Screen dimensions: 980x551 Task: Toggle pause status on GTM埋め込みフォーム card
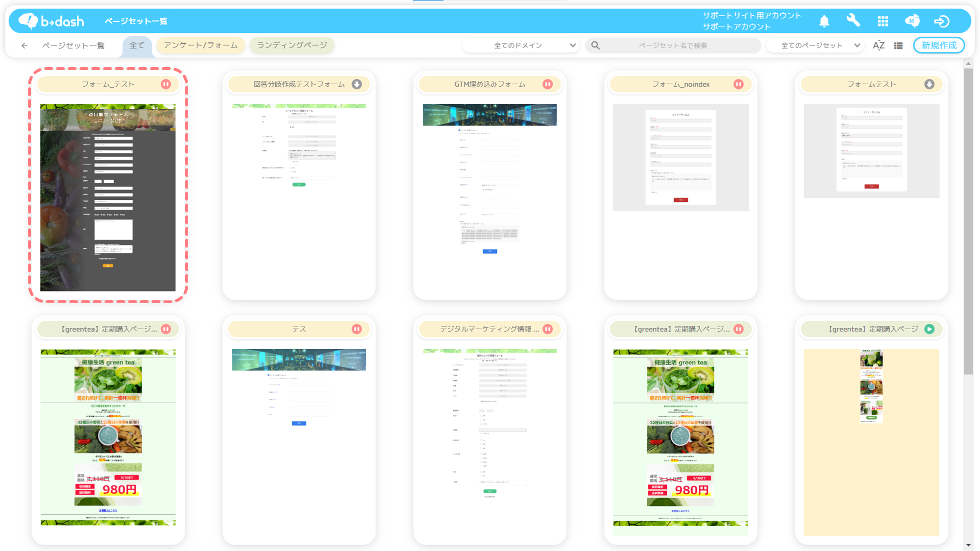548,84
